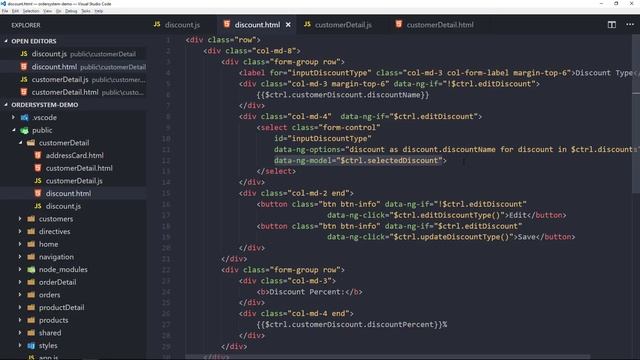Click the tree discount.js JS icon

coord(38,206)
